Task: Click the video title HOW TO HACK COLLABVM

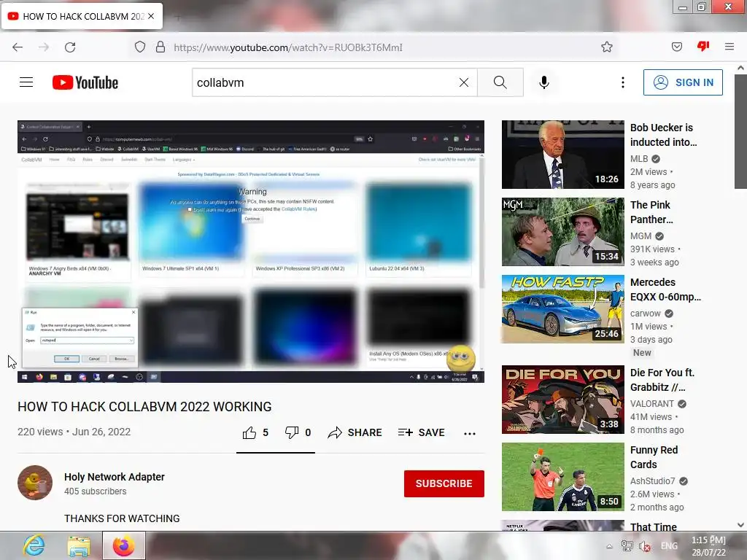Action: tap(144, 407)
